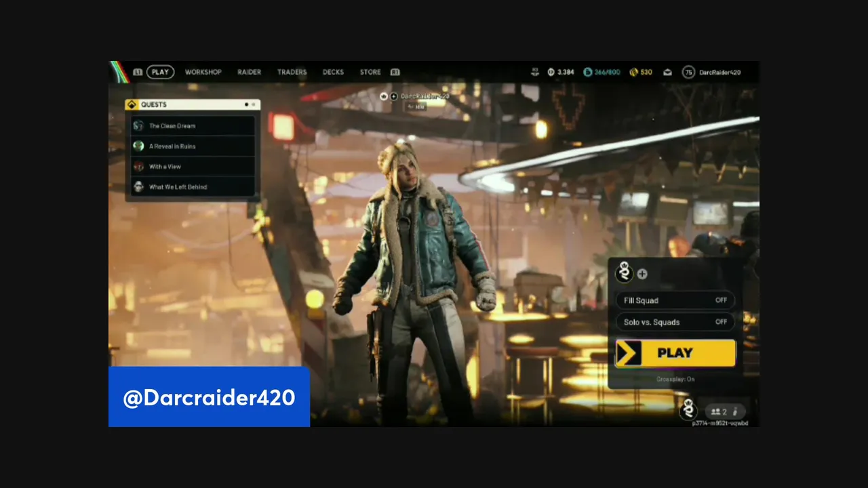Open the WORKSHOP tab
This screenshot has width=868, height=488.
[203, 72]
